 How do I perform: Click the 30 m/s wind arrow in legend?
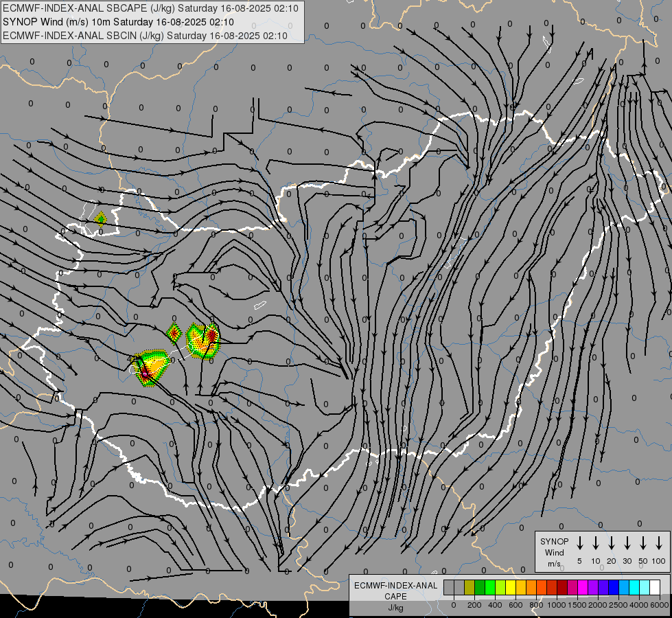tap(627, 542)
